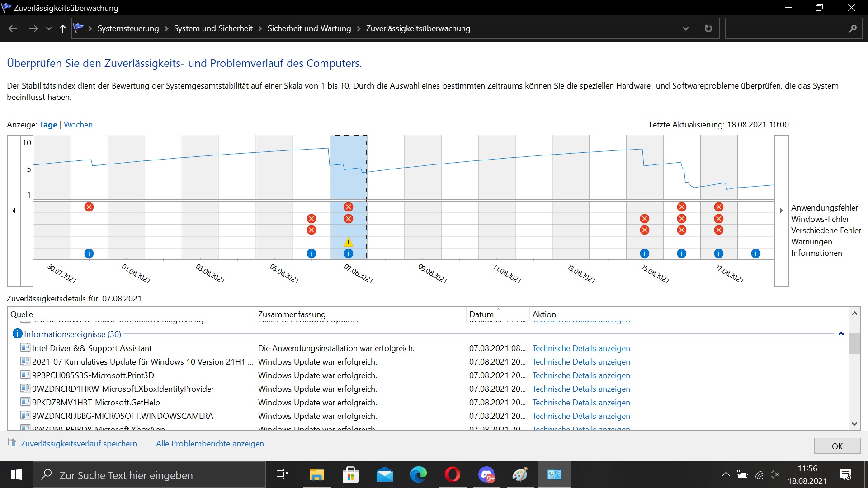Click the details list scroll down arrow
This screenshot has width=868, height=488.
coord(854,424)
